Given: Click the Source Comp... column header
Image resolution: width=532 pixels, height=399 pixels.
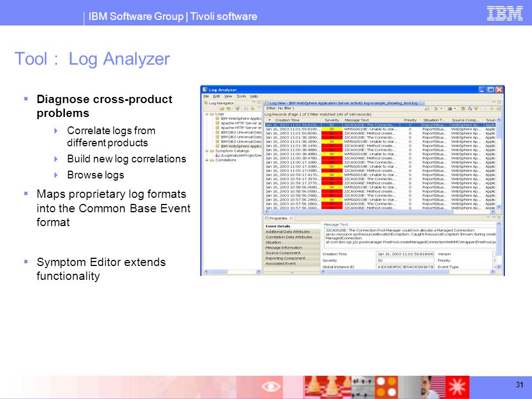Looking at the screenshot, I should [x=466, y=120].
